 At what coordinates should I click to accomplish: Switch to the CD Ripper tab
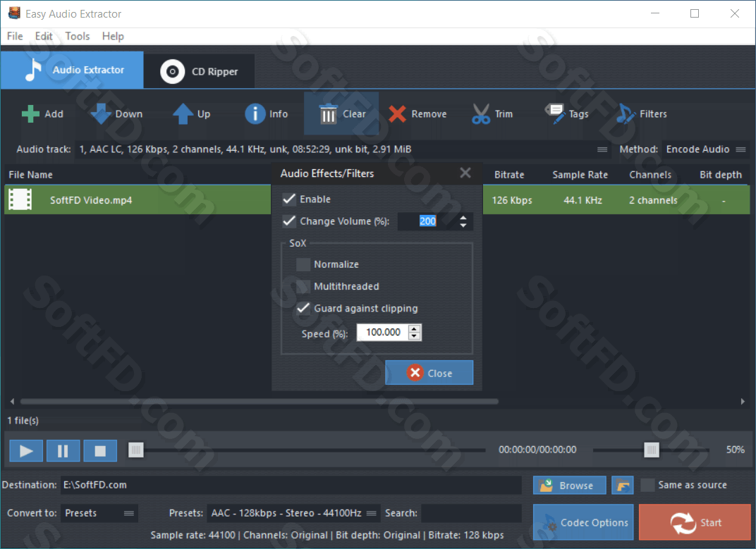[x=199, y=71]
